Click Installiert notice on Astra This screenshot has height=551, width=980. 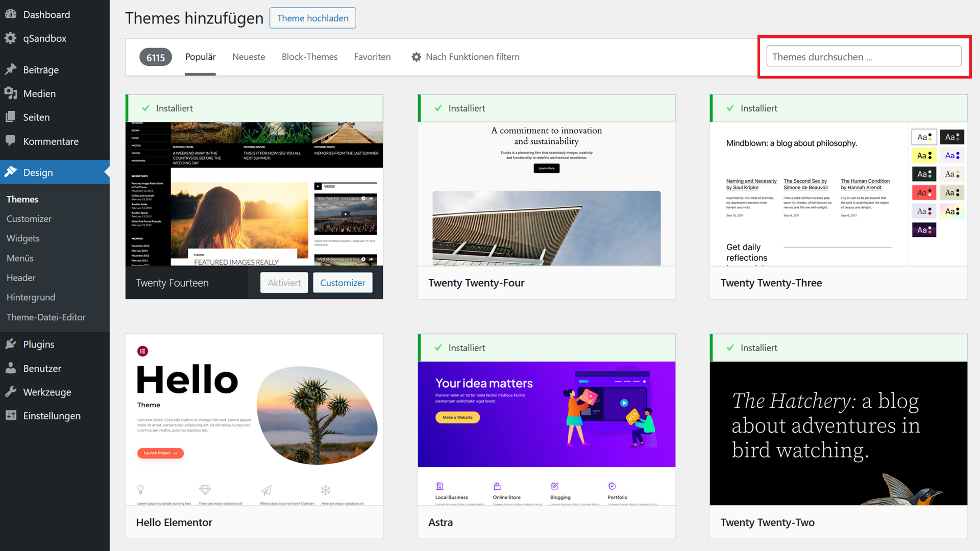pos(546,348)
